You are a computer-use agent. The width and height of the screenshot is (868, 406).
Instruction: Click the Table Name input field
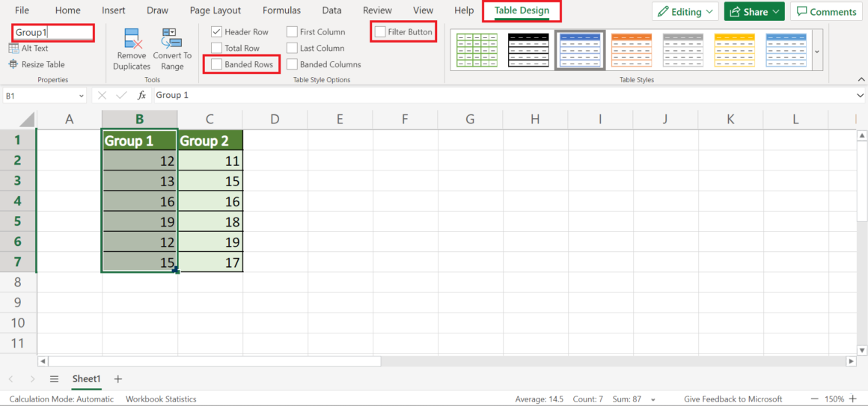coord(52,33)
